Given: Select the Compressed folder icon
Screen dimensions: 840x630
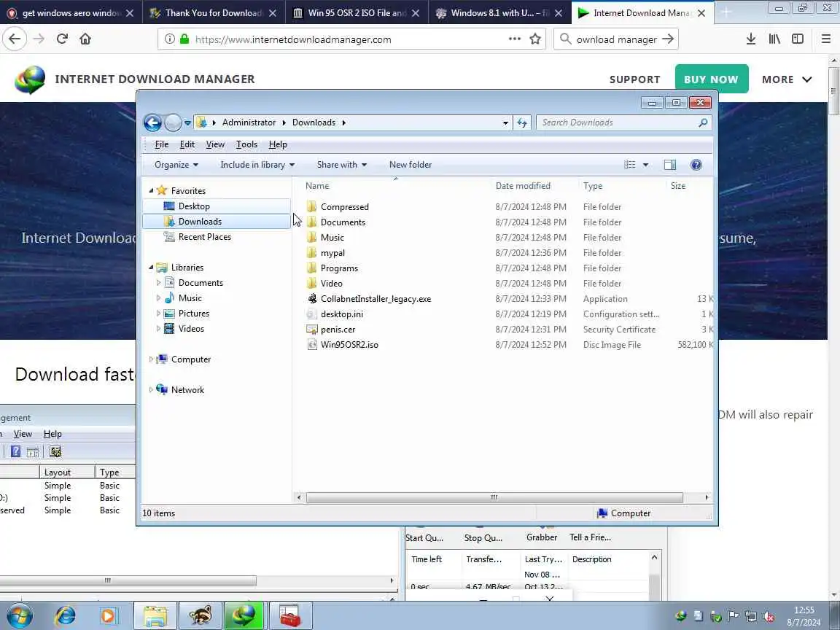Looking at the screenshot, I should point(312,206).
